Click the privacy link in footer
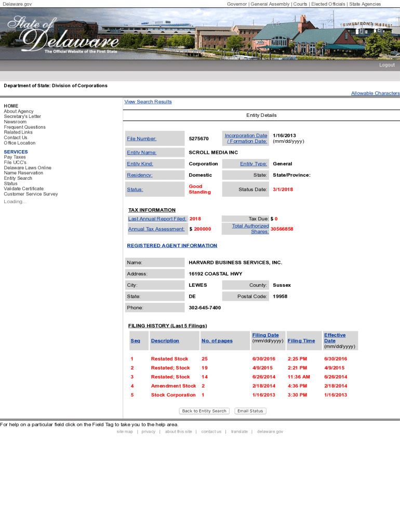Screen dimensions: 400x532 point(148,432)
